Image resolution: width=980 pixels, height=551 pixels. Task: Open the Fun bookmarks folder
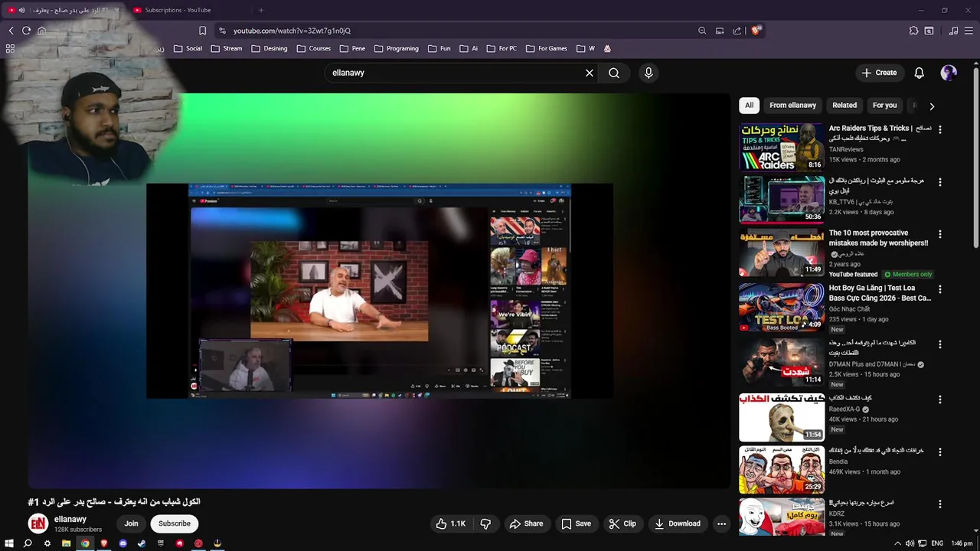[439, 48]
